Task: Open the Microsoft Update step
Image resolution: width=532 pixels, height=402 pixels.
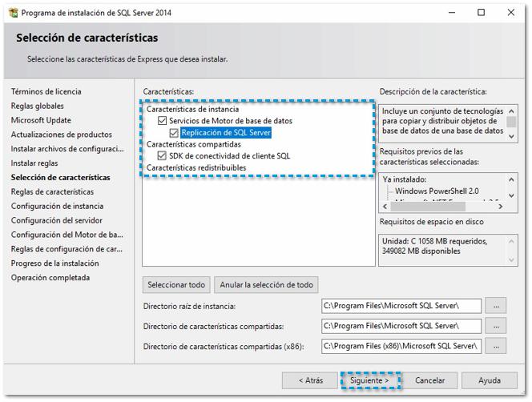Action: [41, 120]
